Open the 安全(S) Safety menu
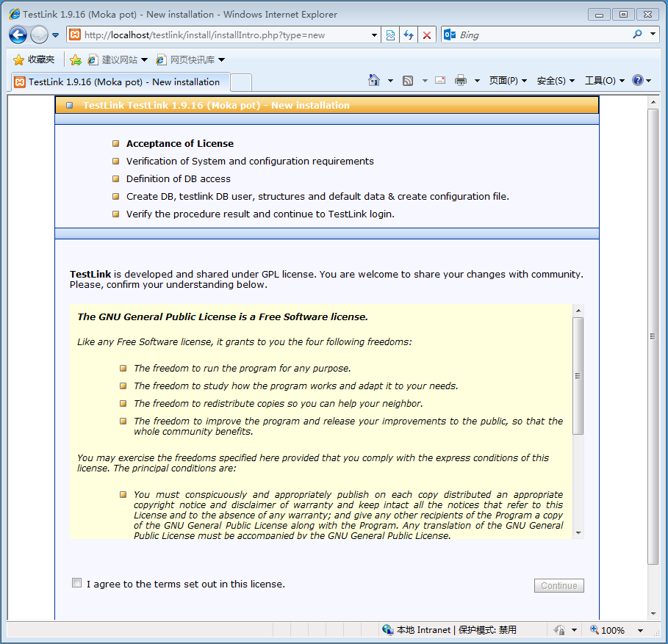Image resolution: width=668 pixels, height=644 pixels. (x=556, y=81)
